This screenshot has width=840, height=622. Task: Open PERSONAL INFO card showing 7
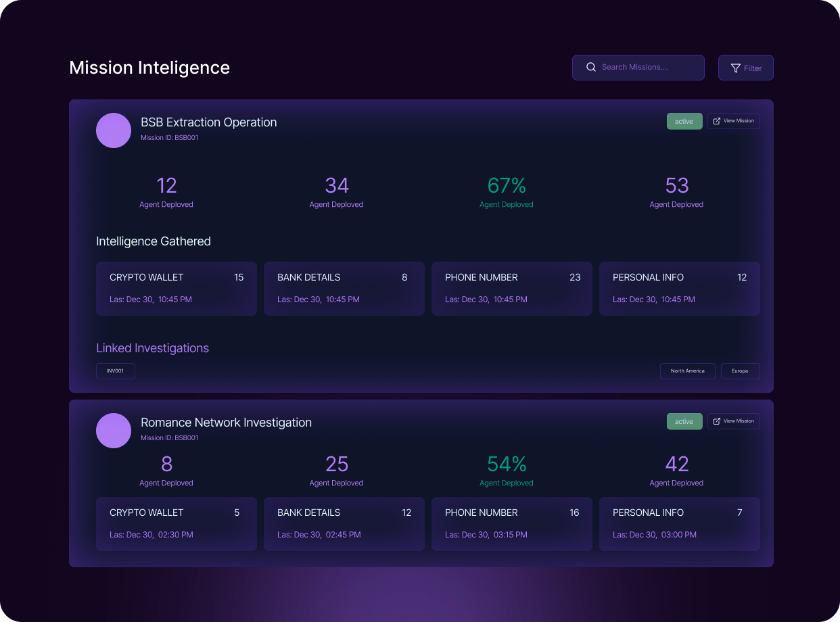tap(680, 524)
